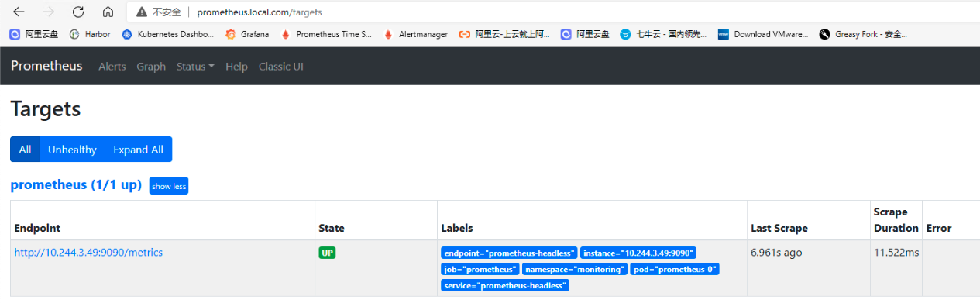The height and width of the screenshot is (303, 980).
Task: Go back with the browser back arrow
Action: [x=19, y=12]
